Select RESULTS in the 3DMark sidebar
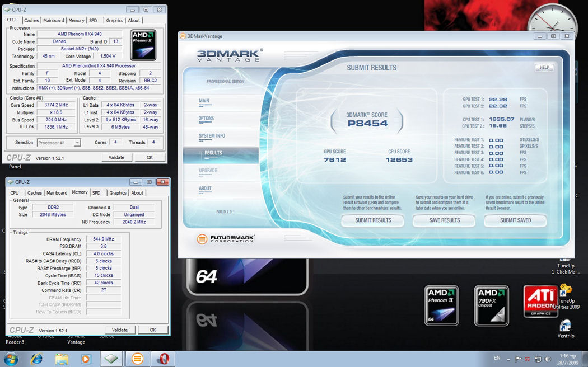This screenshot has width=588, height=367. click(x=221, y=155)
